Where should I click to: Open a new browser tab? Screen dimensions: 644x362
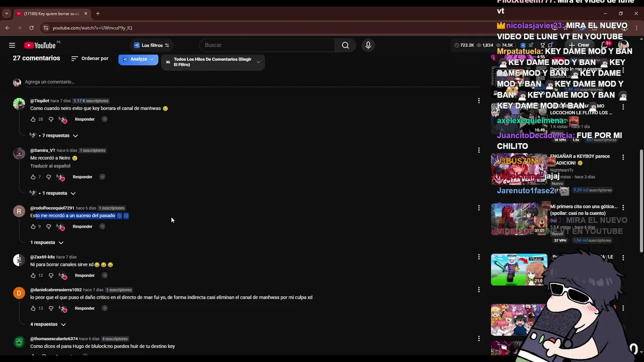pyautogui.click(x=98, y=14)
